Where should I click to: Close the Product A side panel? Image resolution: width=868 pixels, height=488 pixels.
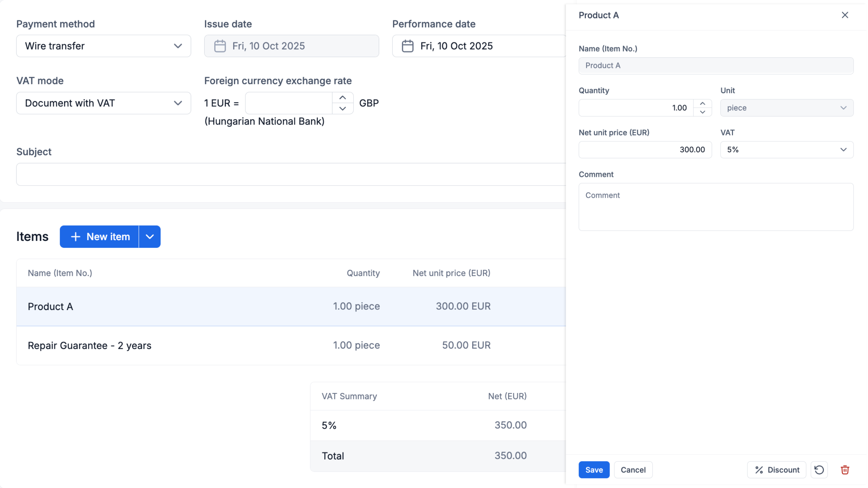point(845,15)
